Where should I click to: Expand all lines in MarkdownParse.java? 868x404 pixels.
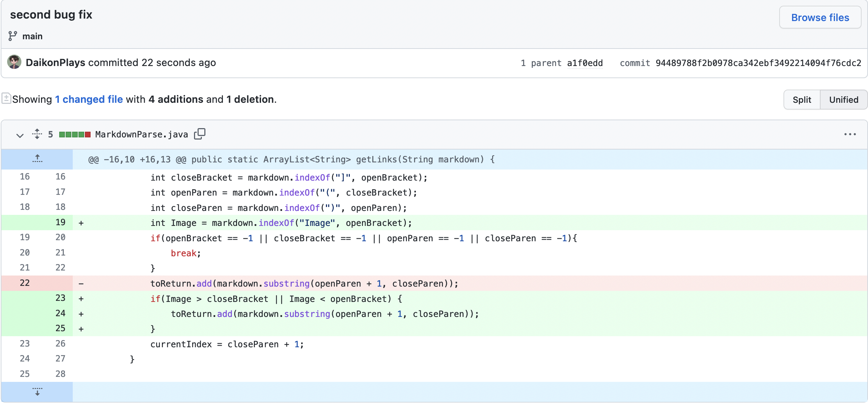(x=37, y=134)
